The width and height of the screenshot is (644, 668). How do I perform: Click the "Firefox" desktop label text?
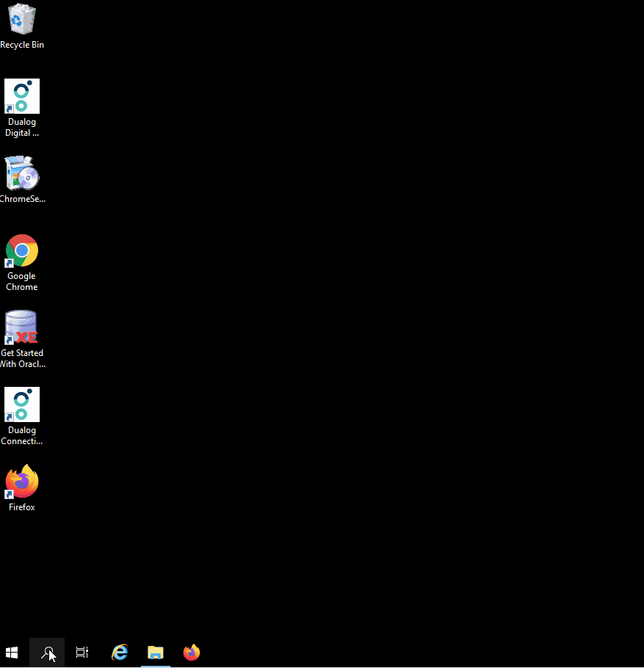pyautogui.click(x=22, y=507)
